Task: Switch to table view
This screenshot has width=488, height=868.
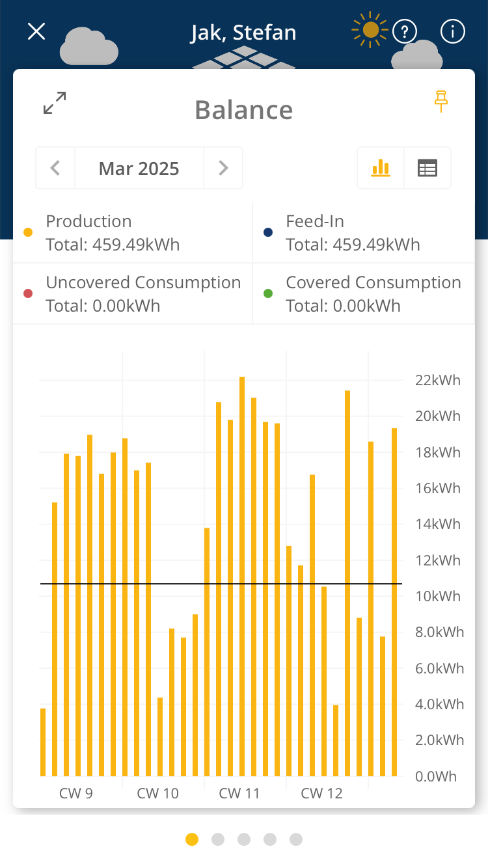Action: pos(427,168)
